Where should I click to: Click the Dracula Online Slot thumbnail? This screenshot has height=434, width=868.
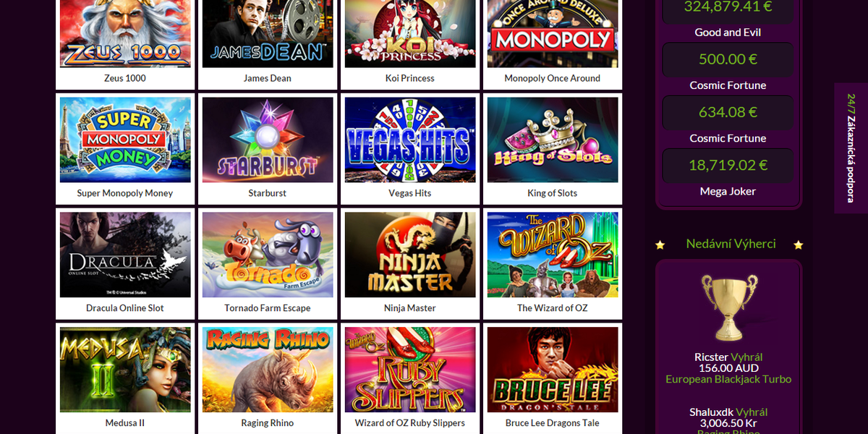click(125, 255)
